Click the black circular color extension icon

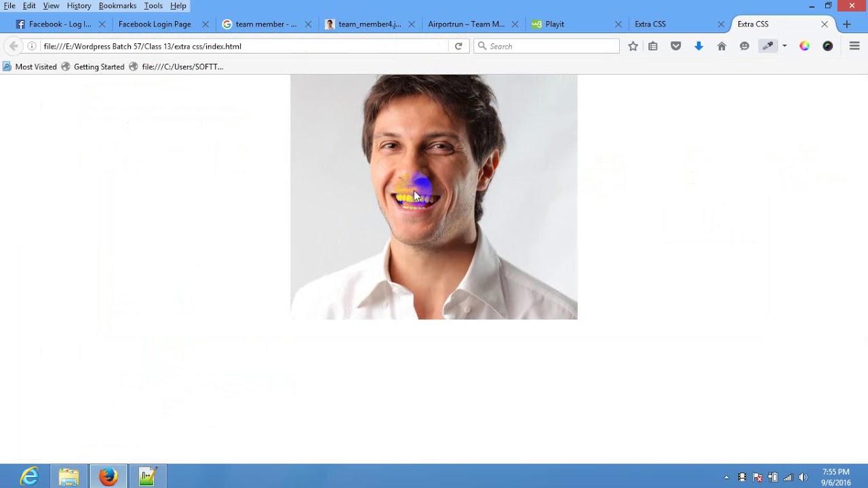(828, 46)
